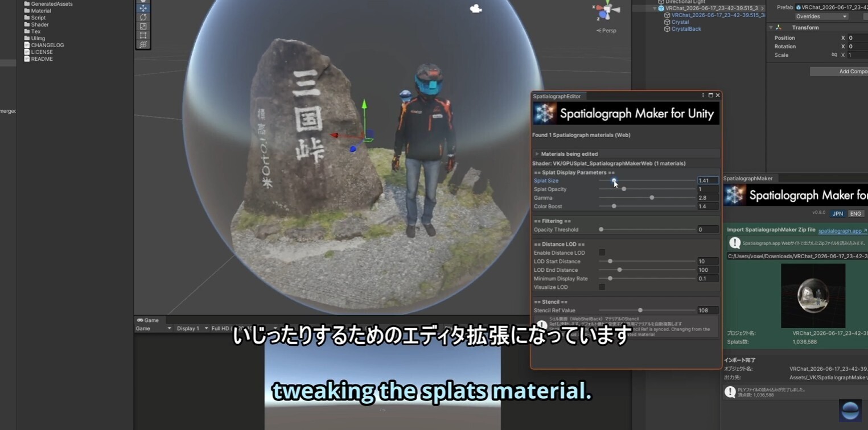Switch language to JPN
The width and height of the screenshot is (868, 430).
837,214
